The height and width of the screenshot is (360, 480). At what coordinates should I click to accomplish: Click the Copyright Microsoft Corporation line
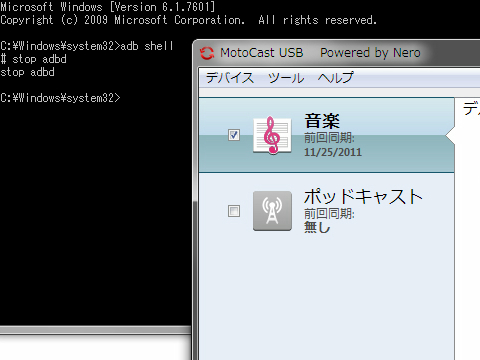[x=189, y=20]
